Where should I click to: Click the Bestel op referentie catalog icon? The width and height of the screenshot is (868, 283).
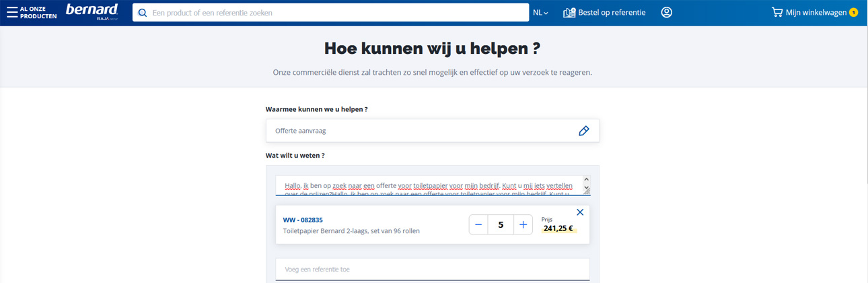click(569, 13)
